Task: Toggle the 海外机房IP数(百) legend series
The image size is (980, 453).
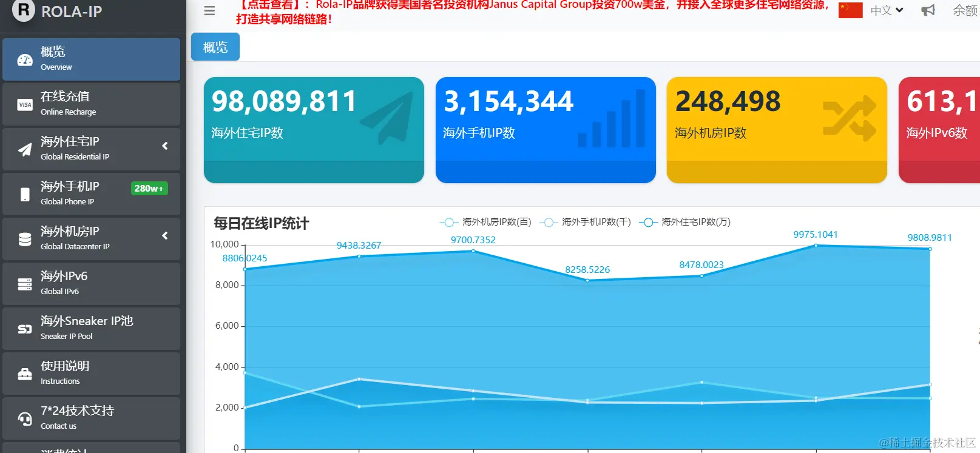Action: [x=485, y=222]
